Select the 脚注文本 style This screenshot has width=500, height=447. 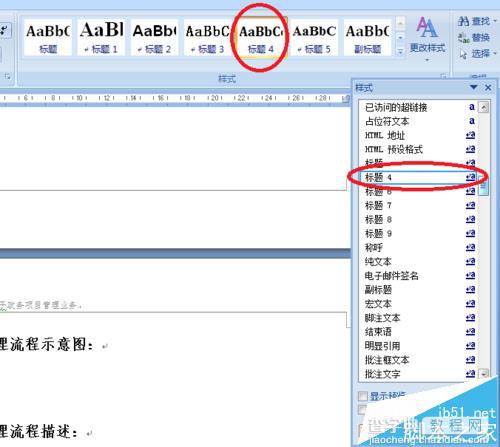[419, 317]
